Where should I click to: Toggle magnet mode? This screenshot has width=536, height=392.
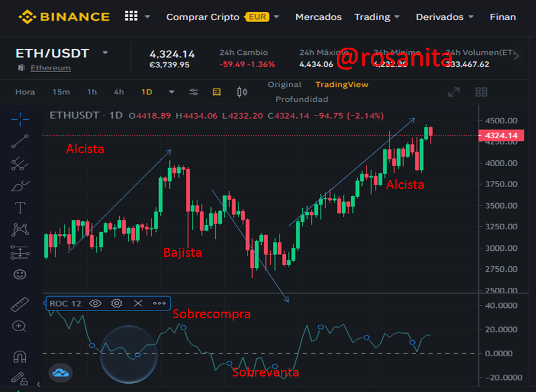coord(20,357)
